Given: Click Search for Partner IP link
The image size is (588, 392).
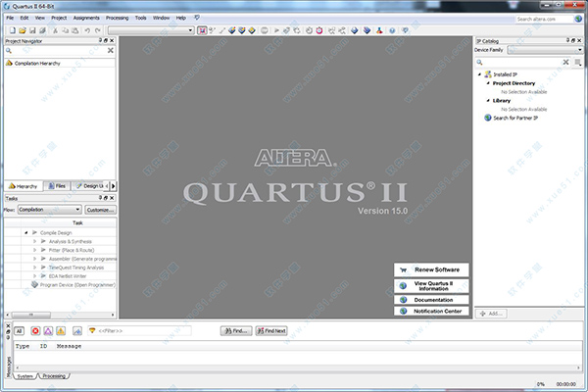Looking at the screenshot, I should tap(515, 118).
